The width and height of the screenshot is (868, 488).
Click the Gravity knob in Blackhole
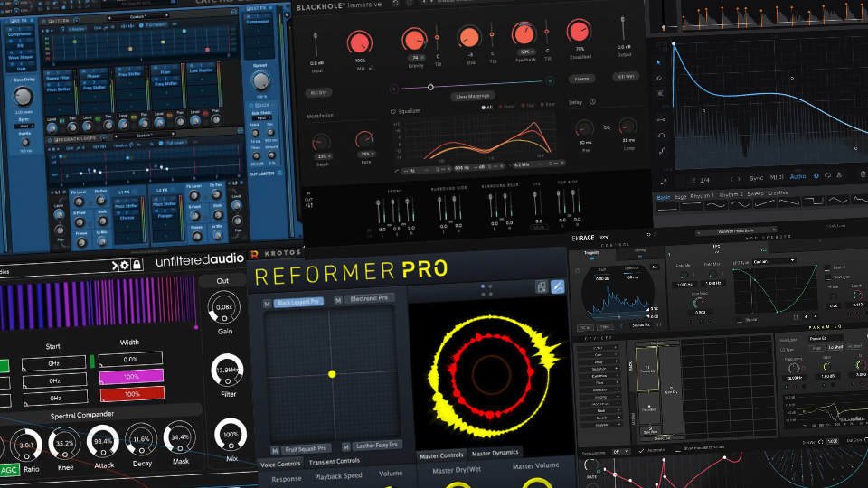pyautogui.click(x=413, y=40)
